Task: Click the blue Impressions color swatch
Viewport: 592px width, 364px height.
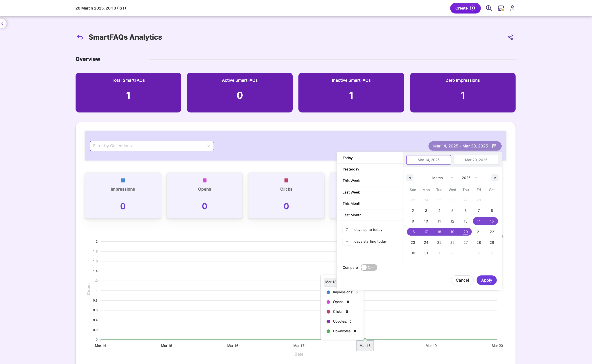Action: point(123,180)
